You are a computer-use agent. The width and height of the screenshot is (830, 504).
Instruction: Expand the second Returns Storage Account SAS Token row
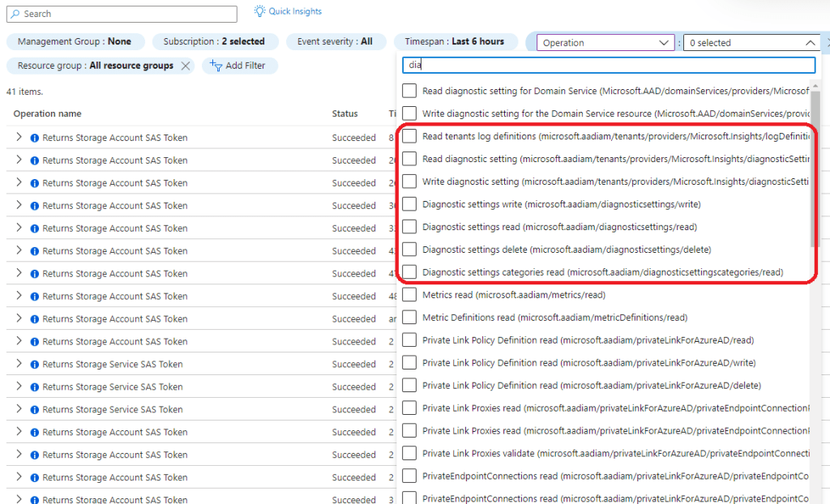coord(19,160)
